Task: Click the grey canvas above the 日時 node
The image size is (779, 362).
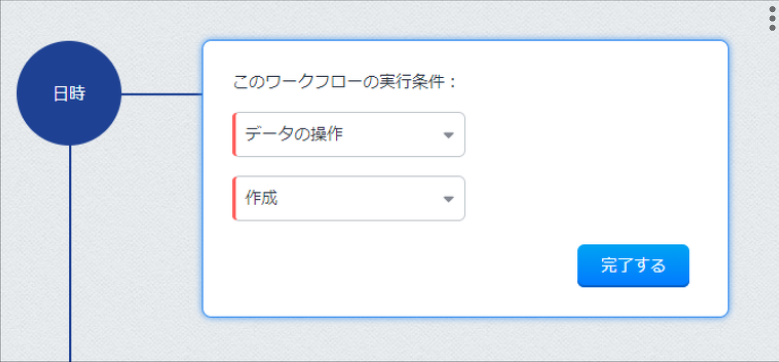Action: click(69, 20)
